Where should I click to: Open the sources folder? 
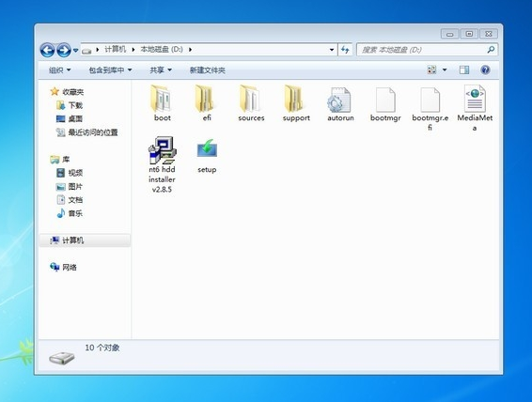click(251, 103)
